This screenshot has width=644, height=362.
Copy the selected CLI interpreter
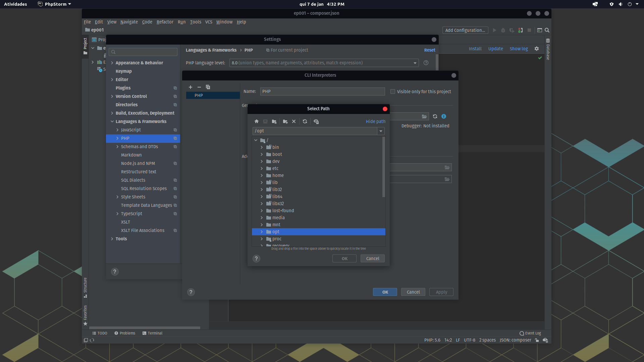pyautogui.click(x=208, y=87)
